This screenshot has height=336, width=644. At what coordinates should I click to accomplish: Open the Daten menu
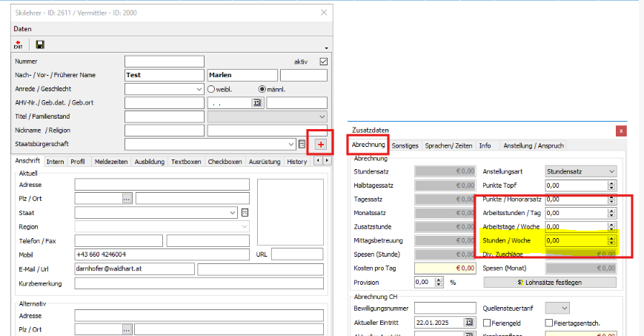tap(22, 28)
